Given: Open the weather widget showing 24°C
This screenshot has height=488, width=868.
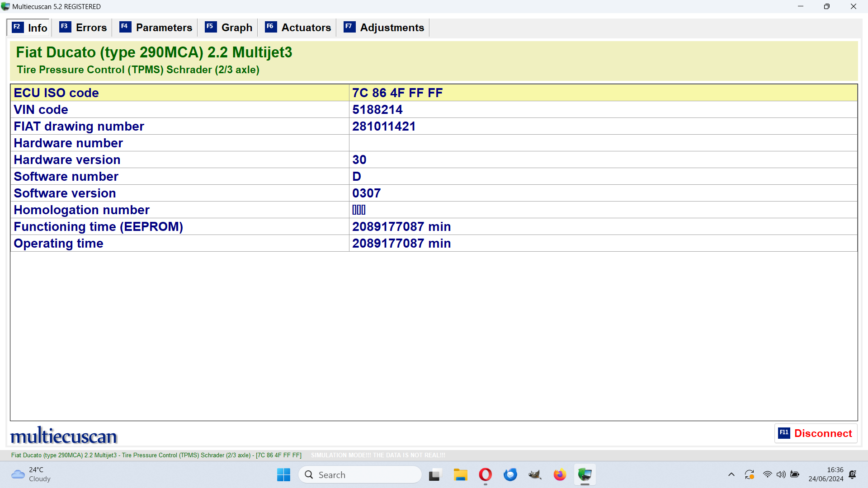Looking at the screenshot, I should (x=31, y=475).
